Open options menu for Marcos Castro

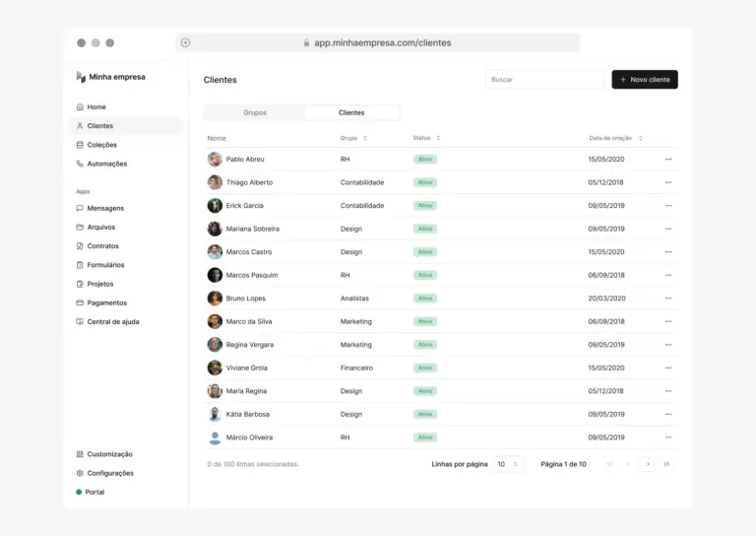tap(668, 252)
